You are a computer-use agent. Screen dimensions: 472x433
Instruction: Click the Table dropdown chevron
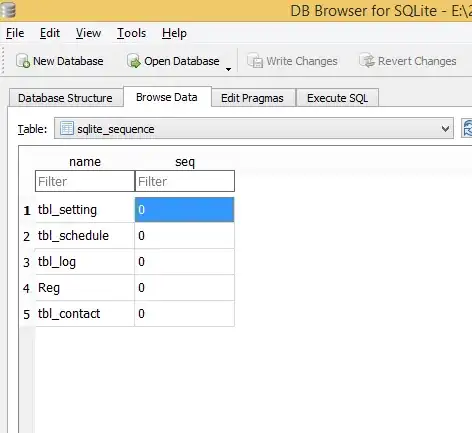(x=445, y=129)
